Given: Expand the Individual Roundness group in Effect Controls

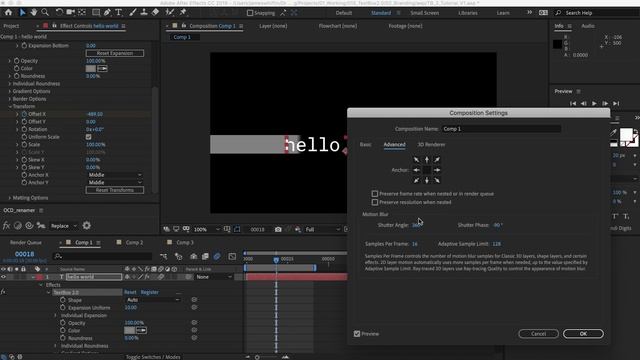Looking at the screenshot, I should [10, 84].
